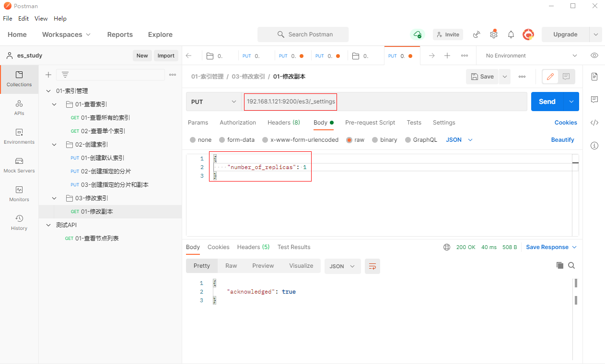Open the code snippet panel icon
The width and height of the screenshot is (605, 364).
pos(594,123)
